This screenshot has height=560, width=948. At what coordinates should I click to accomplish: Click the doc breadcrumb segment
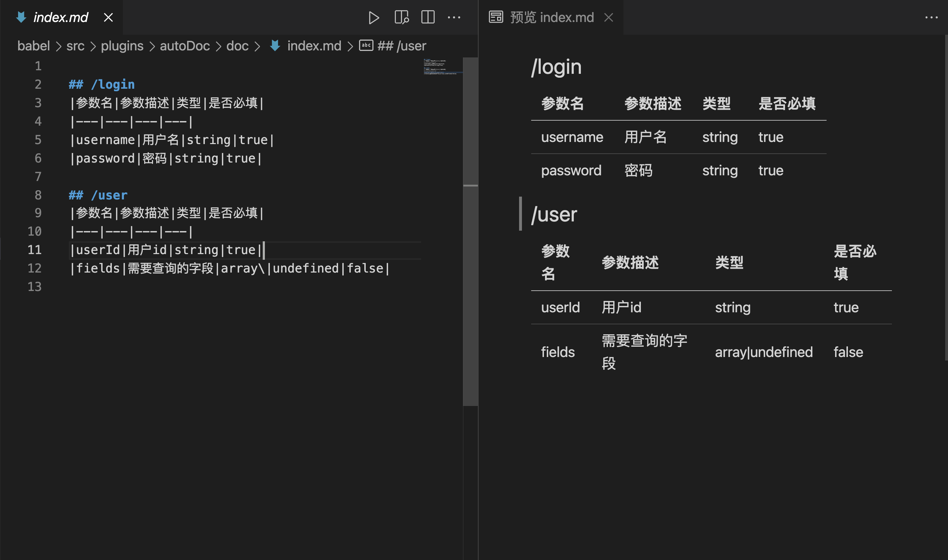237,46
